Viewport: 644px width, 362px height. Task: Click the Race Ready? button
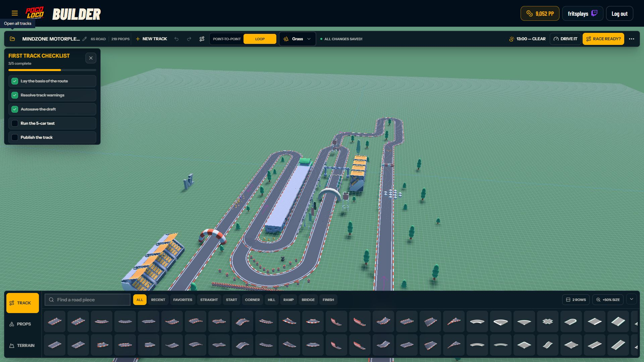pos(603,39)
